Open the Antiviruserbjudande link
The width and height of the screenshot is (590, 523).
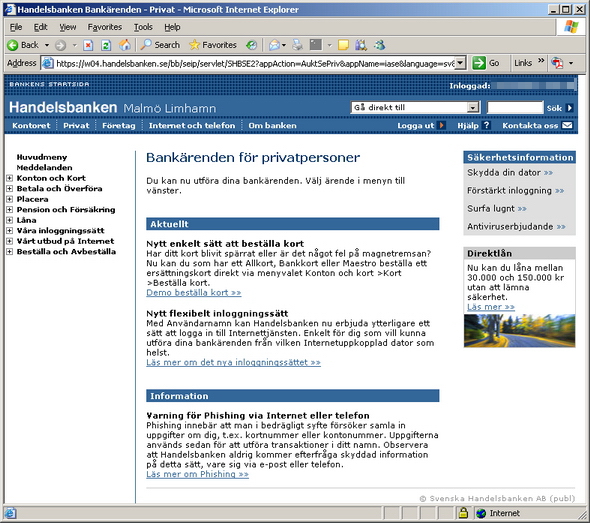(x=516, y=227)
